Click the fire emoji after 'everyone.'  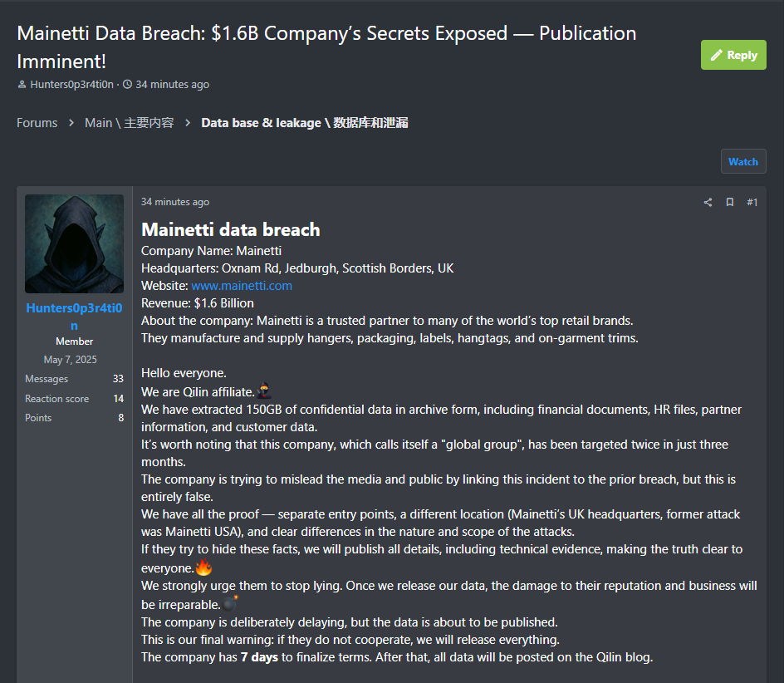[203, 568]
